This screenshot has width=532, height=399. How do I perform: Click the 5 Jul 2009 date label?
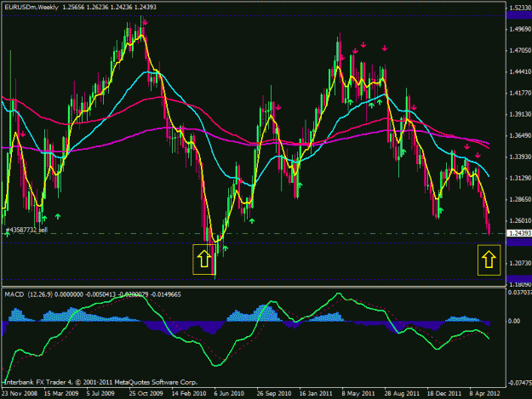pyautogui.click(x=100, y=394)
